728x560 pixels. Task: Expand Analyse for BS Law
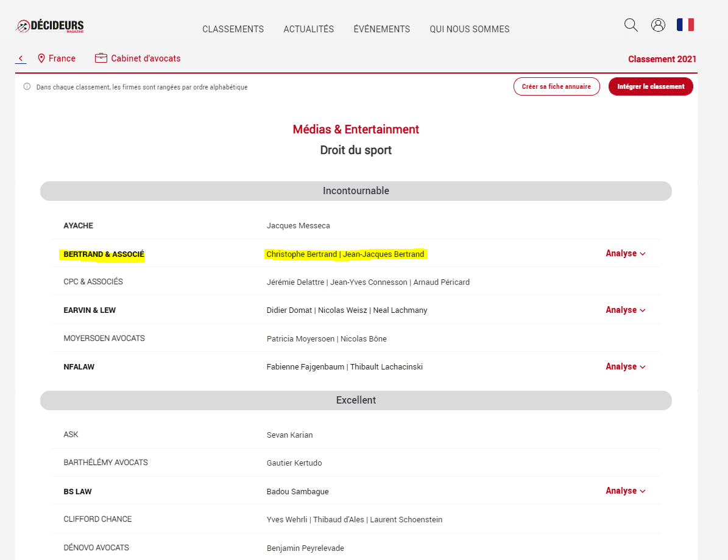click(x=625, y=491)
